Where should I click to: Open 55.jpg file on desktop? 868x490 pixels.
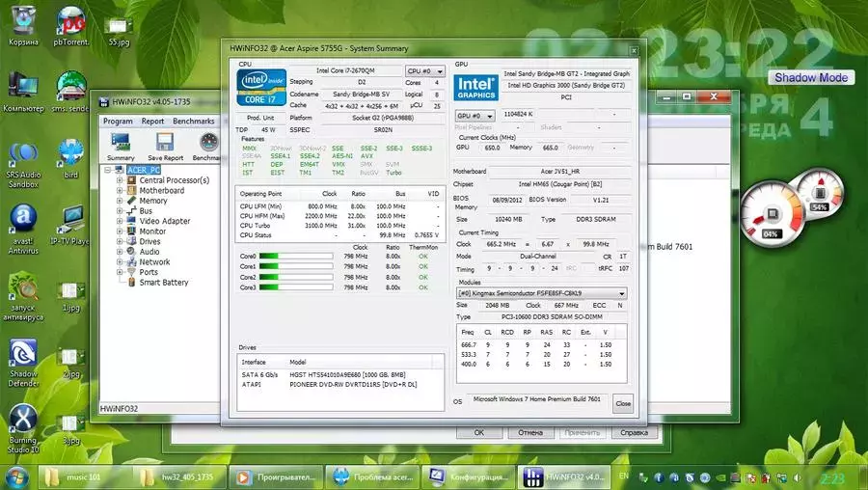(119, 32)
